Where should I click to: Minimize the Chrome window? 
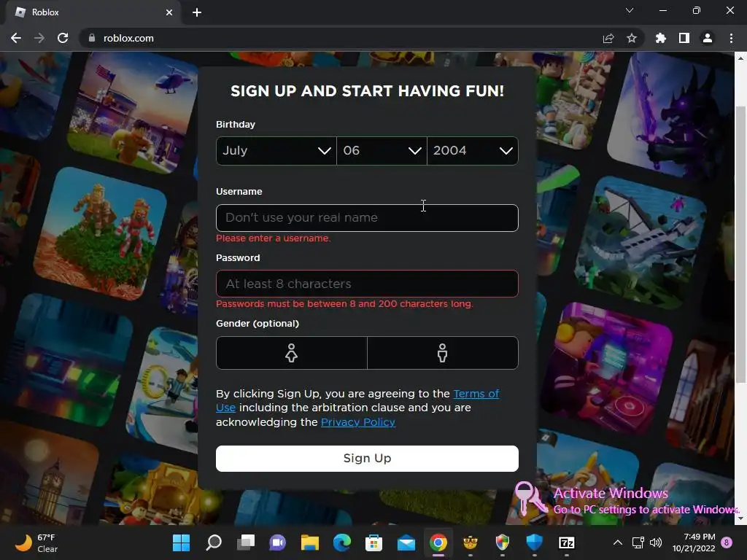662,10
